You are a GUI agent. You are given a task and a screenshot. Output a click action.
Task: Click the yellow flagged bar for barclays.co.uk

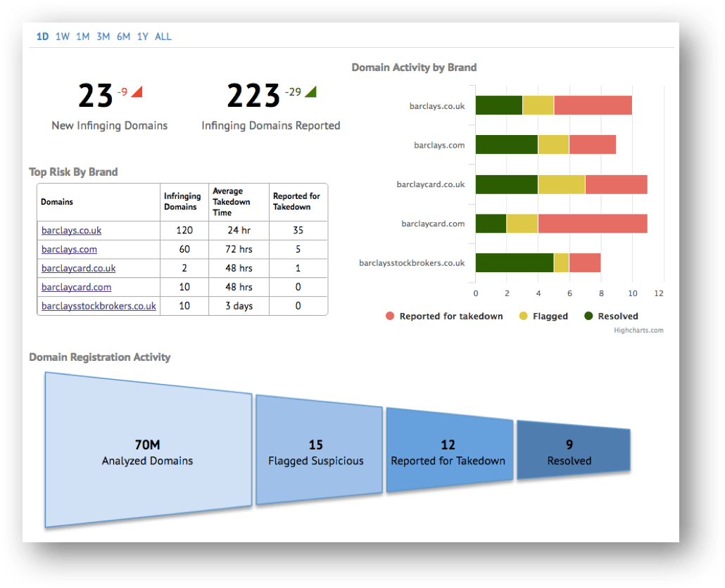(x=538, y=106)
